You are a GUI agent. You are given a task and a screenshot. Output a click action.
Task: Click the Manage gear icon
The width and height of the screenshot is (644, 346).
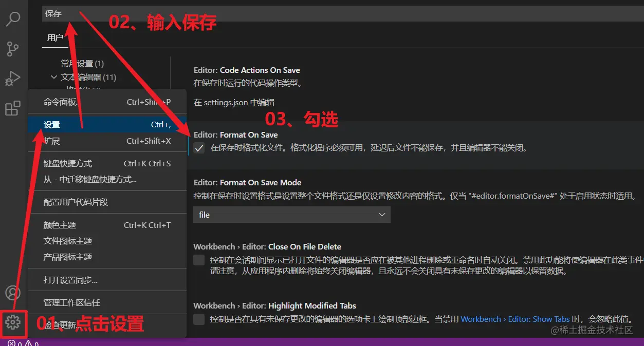point(13,322)
